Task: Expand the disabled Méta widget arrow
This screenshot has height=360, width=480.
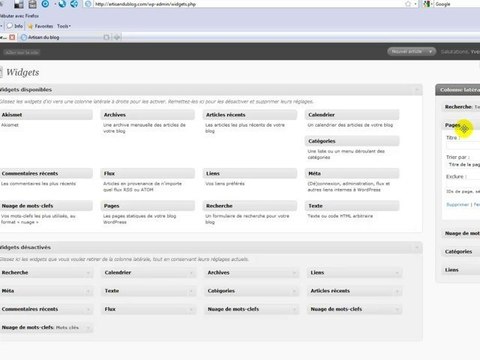Action: tap(88, 291)
